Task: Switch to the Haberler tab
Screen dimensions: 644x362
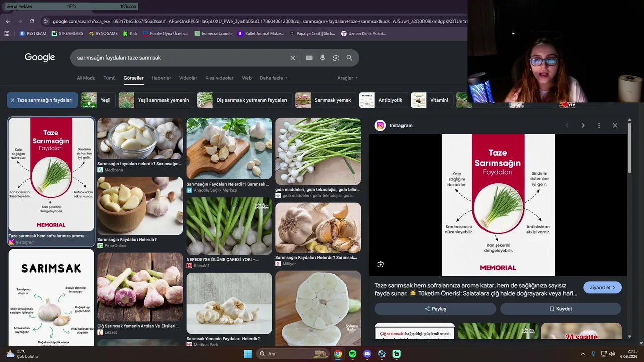Action: [162, 78]
